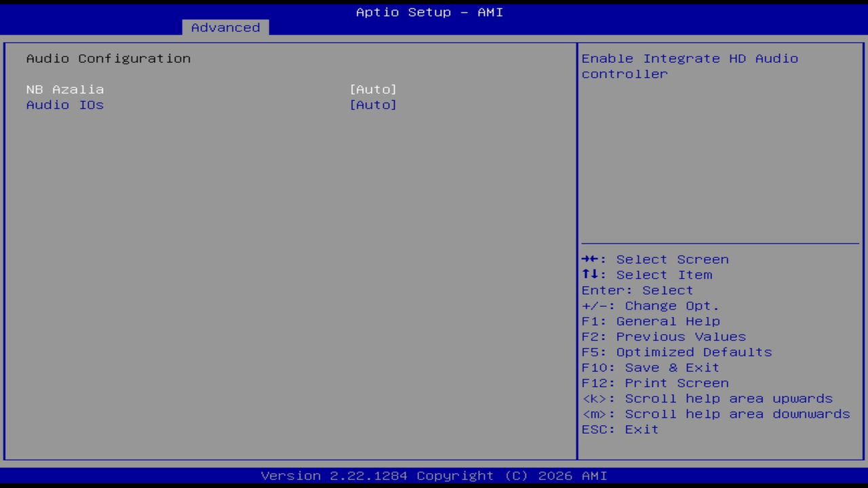The image size is (868, 488).
Task: Click the F5: Optimized Defaults hint
Action: (x=677, y=353)
